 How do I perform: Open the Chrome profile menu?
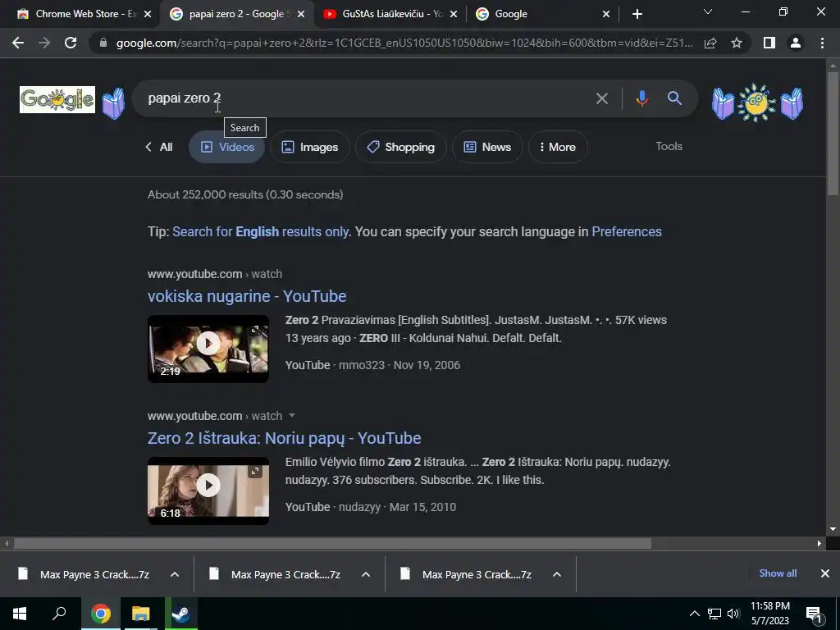pos(796,43)
